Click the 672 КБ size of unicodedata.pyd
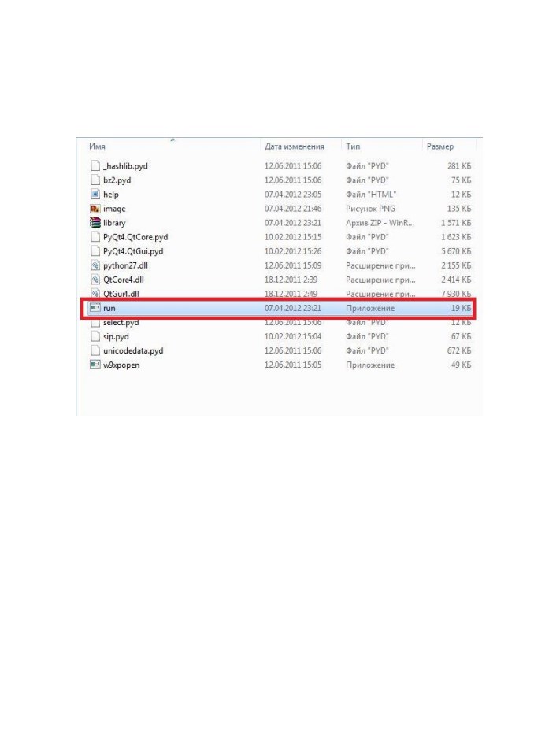The image size is (534, 756). point(459,350)
